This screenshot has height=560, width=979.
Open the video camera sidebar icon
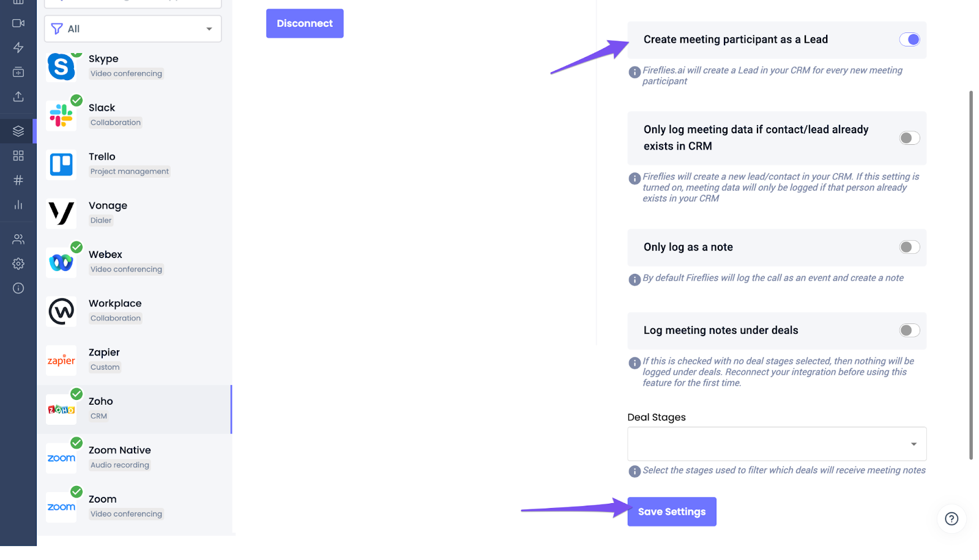point(18,23)
